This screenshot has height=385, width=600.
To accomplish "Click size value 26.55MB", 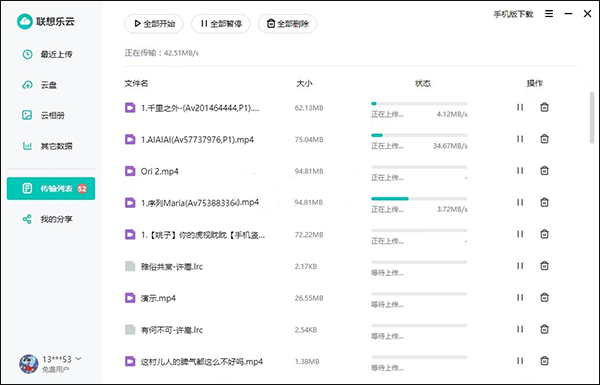I will [x=309, y=298].
